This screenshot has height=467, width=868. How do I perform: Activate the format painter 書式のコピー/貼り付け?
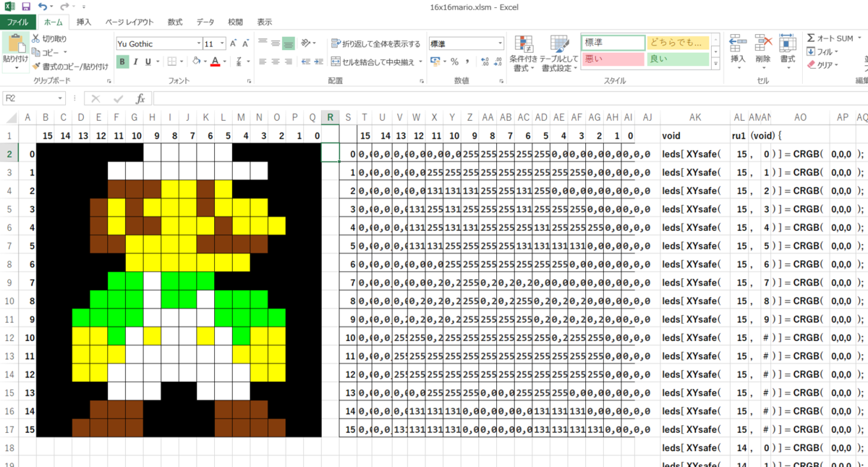(69, 66)
